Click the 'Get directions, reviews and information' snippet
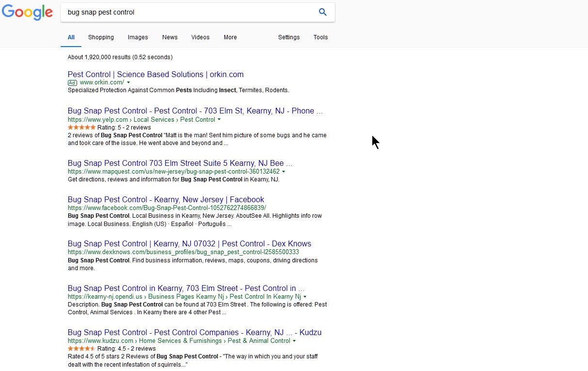 coord(174,179)
